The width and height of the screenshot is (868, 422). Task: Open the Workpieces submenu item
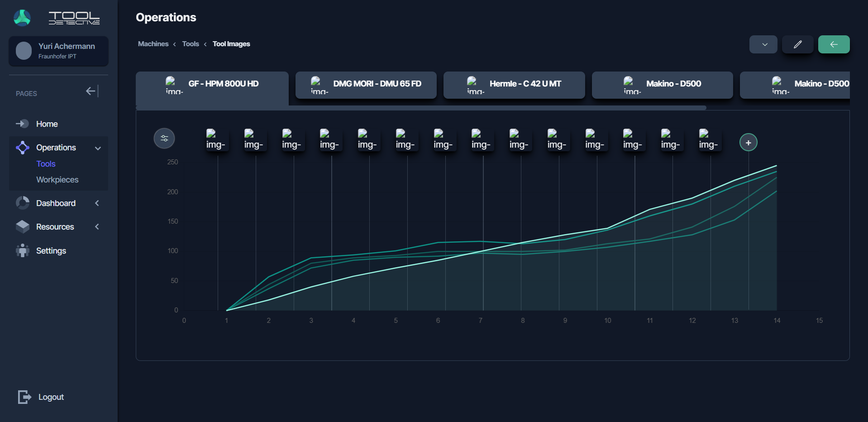coord(57,180)
